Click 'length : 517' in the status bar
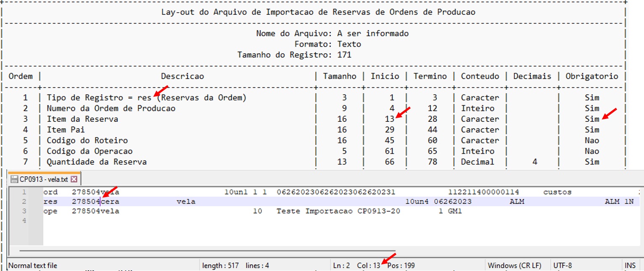The image size is (644, 271). (x=220, y=266)
